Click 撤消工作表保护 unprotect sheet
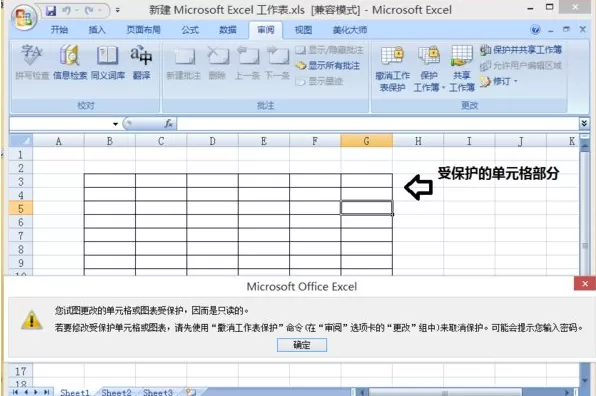This screenshot has width=596, height=396. pyautogui.click(x=392, y=69)
